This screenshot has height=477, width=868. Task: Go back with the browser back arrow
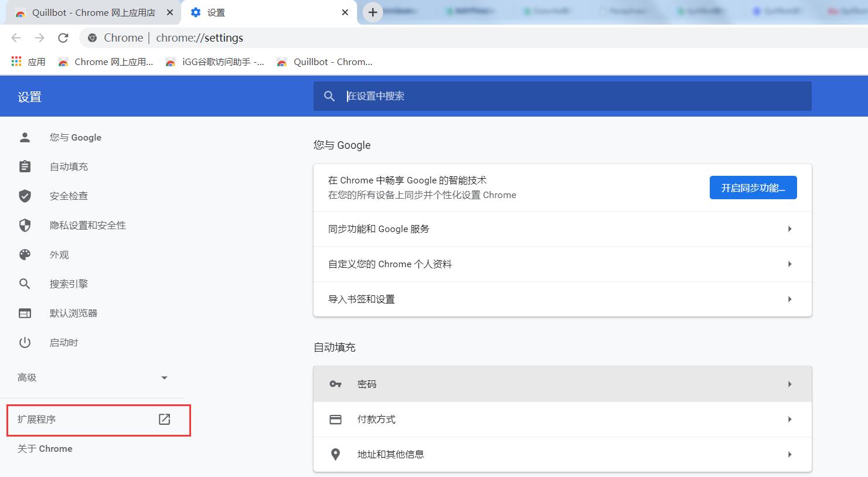click(16, 38)
